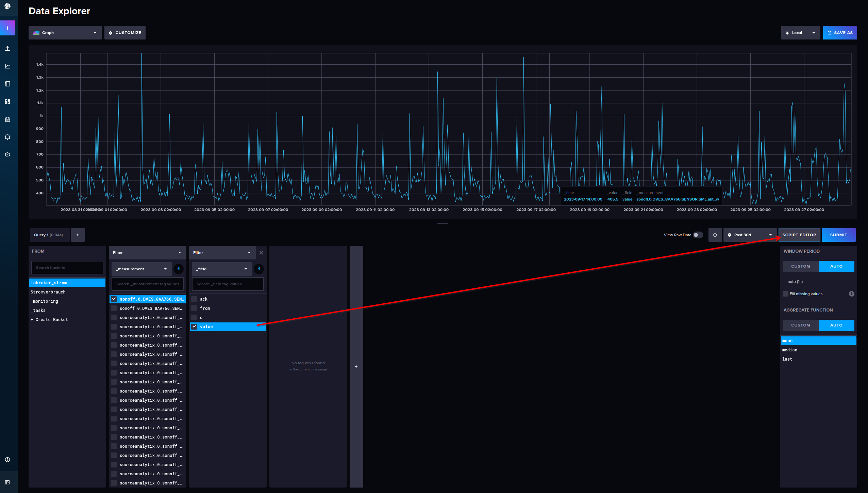Click the refresh icon near Past 30d

(715, 235)
